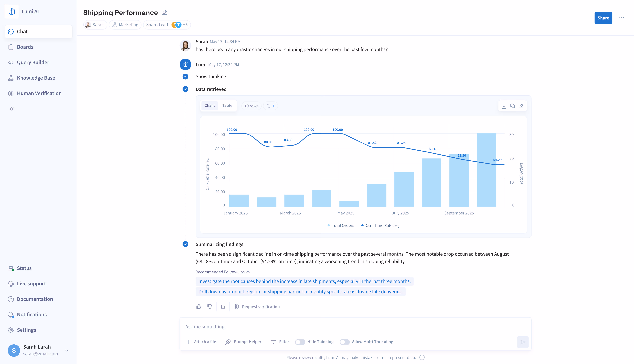
Task: Collapse sidebar with double chevron icon
Action: pos(11,109)
